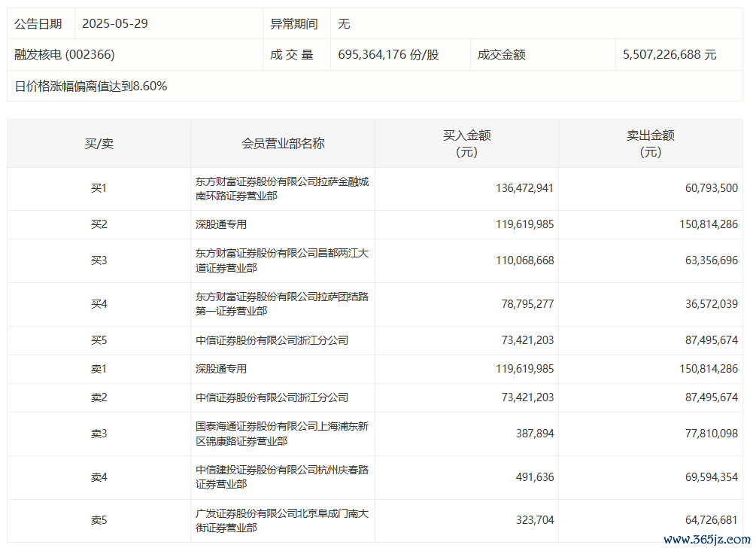Select sell amount 63,356,696
This screenshot has width=756, height=551.
coord(712,260)
